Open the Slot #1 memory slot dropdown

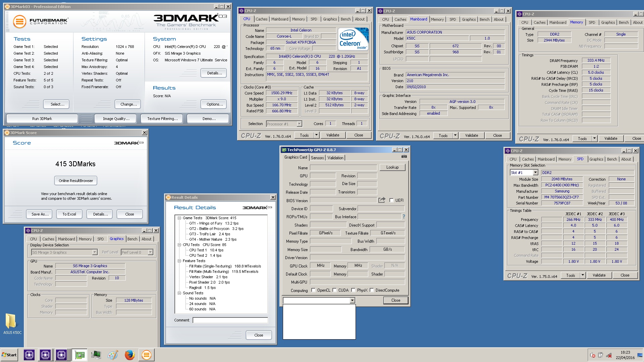coord(535,173)
